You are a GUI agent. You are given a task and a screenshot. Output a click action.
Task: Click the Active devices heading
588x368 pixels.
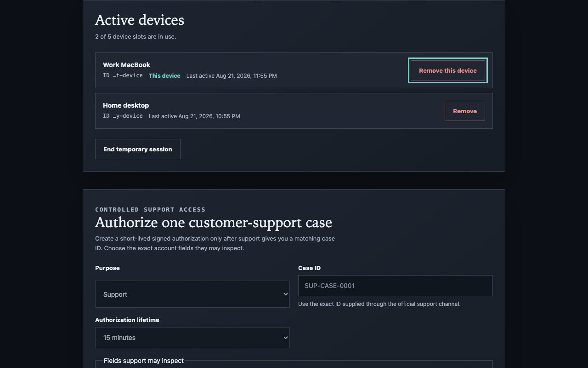[x=140, y=20]
